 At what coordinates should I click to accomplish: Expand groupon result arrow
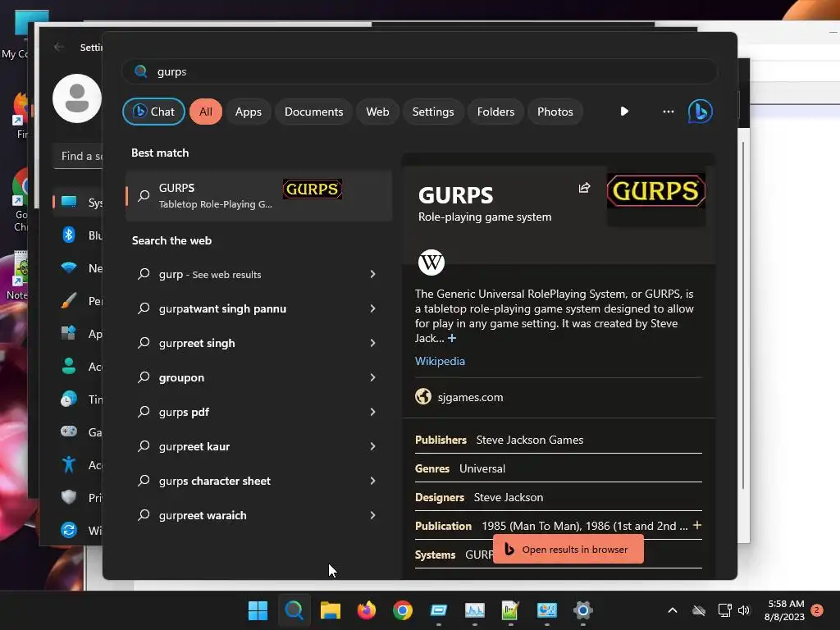[x=372, y=377]
